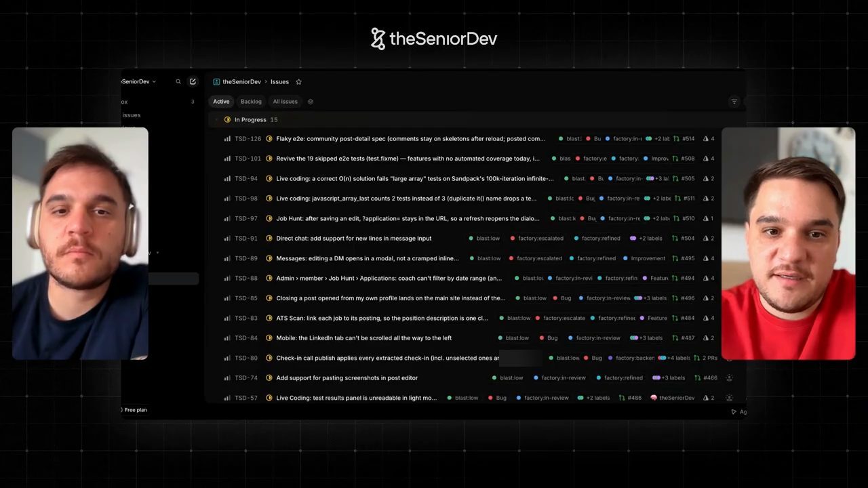Click the priority bars icon on TSD-94
Image resolution: width=868 pixels, height=488 pixels.
coord(227,179)
